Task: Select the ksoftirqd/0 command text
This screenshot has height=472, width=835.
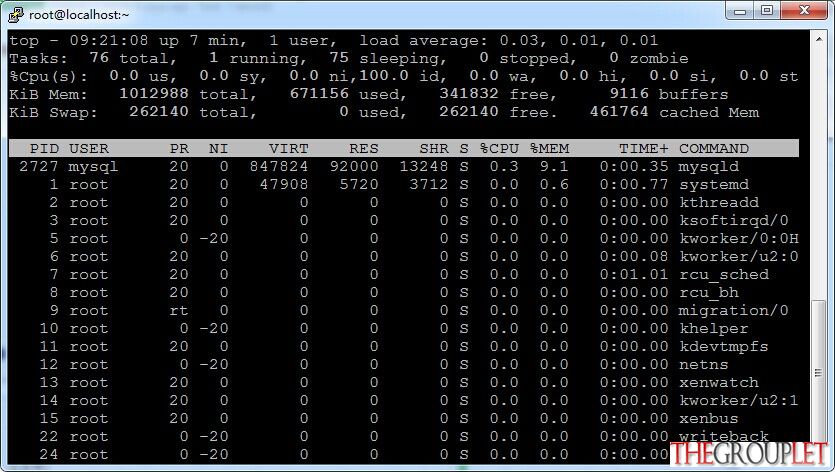Action: [734, 221]
